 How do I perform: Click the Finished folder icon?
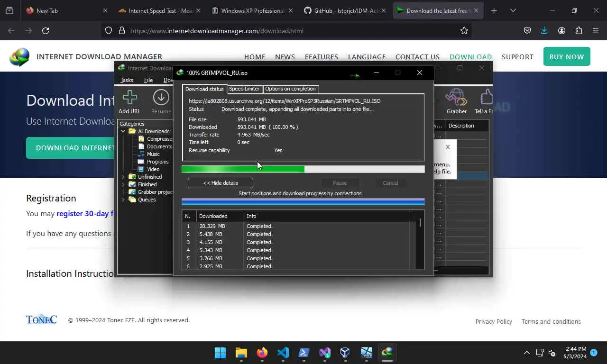[132, 184]
